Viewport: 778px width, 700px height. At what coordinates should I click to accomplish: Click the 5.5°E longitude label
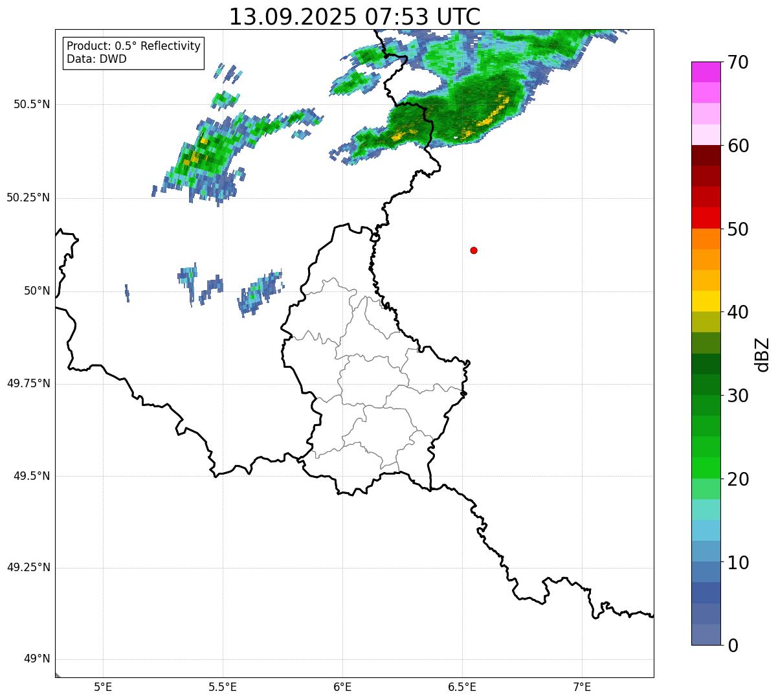coord(223,687)
